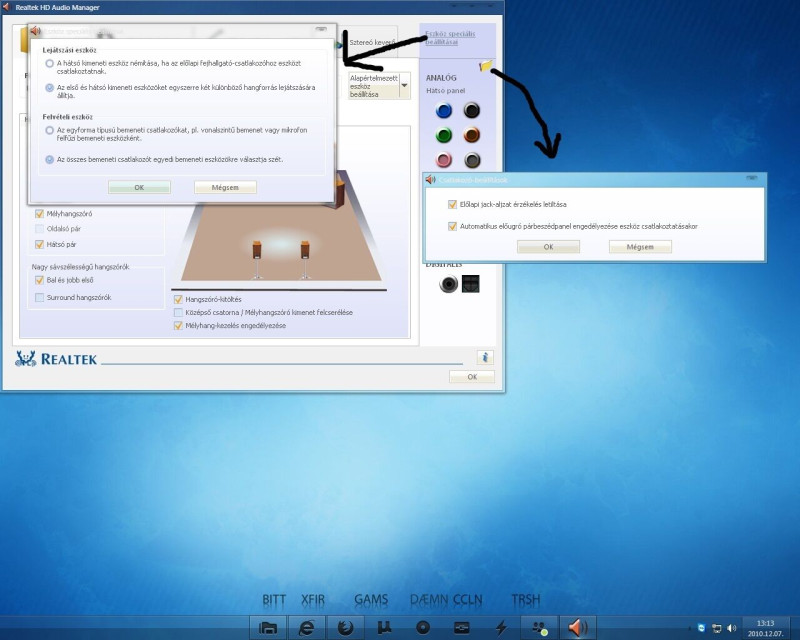Click the black rear-panel audio jack
Screen dimensions: 800x640
click(472, 110)
